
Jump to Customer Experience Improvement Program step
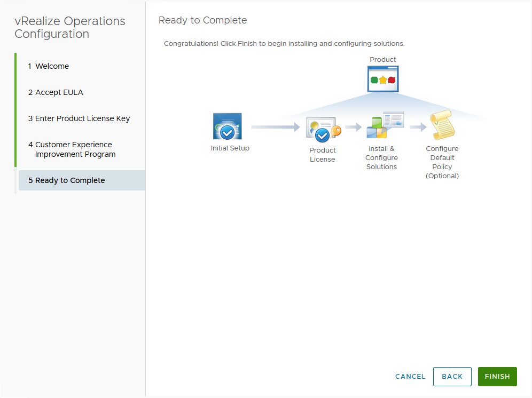(x=72, y=149)
